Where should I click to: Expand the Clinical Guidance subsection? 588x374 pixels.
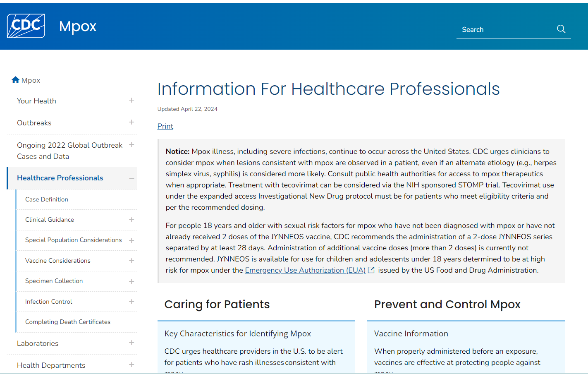click(x=131, y=220)
